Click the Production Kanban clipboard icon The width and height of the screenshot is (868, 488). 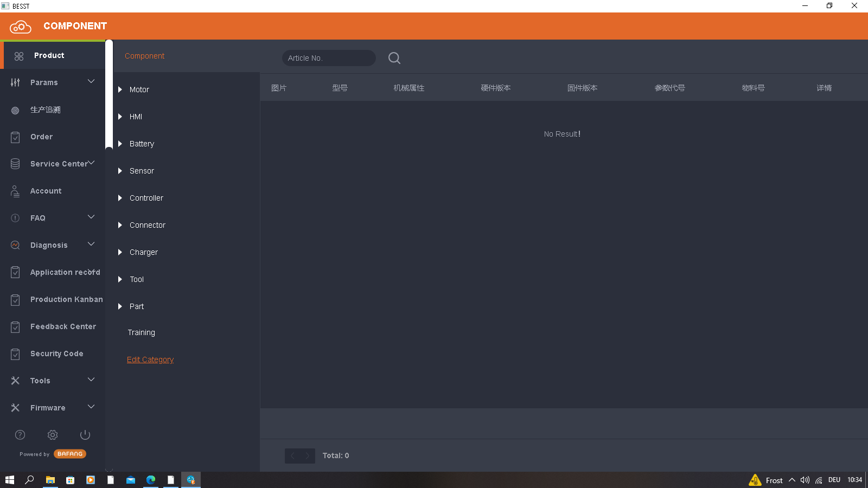point(15,300)
